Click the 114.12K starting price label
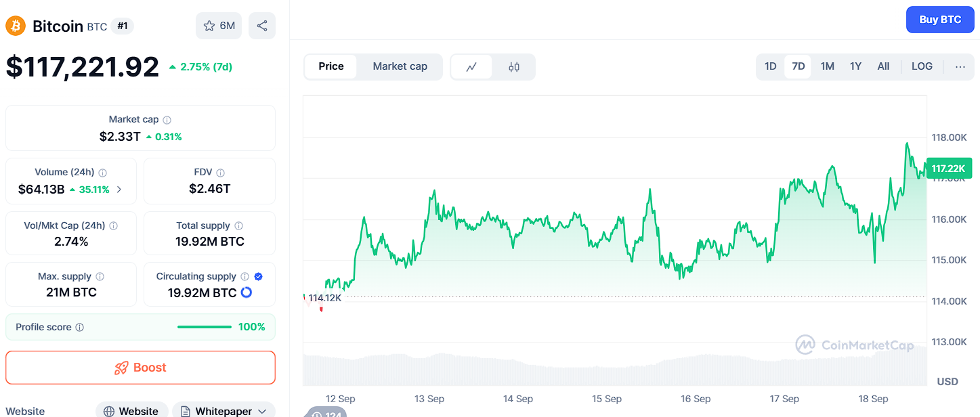The image size is (980, 417). tap(325, 298)
